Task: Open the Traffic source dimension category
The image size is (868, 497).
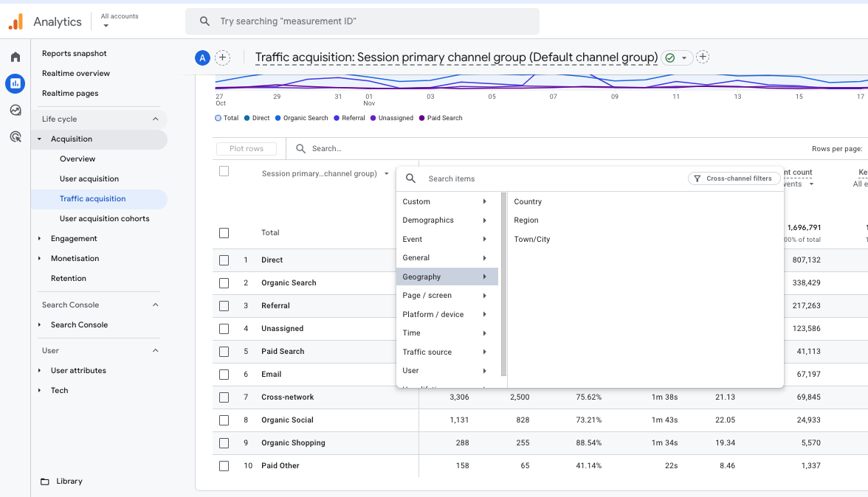Action: (x=447, y=352)
